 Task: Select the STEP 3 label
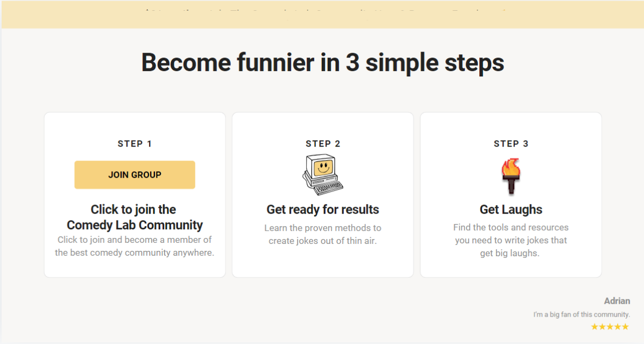[511, 144]
